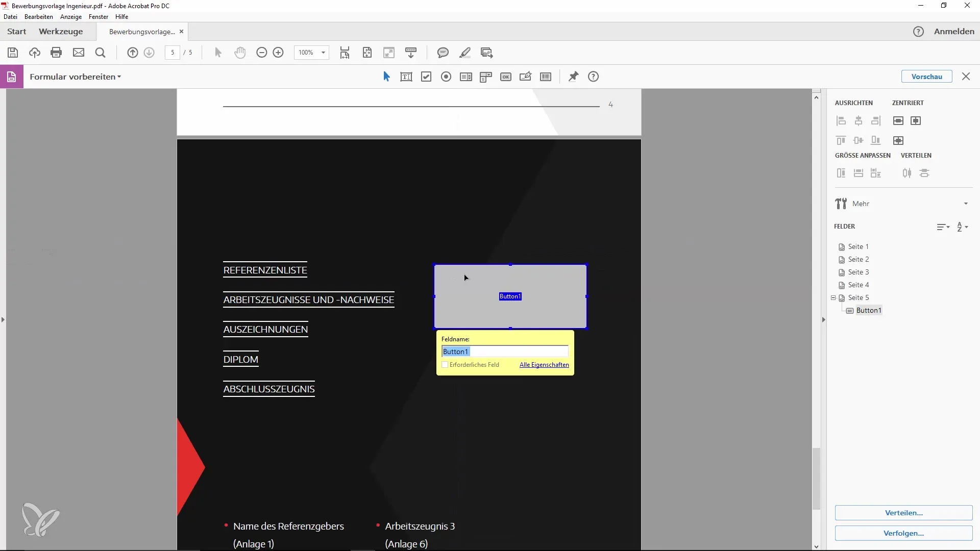The image size is (980, 551).
Task: Click the Save file icon
Action: tap(13, 53)
